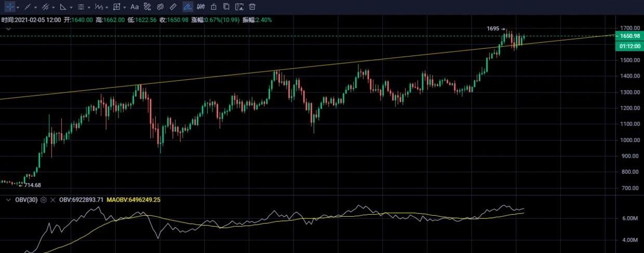
Task: Open the wave pattern tool
Action: (98, 7)
